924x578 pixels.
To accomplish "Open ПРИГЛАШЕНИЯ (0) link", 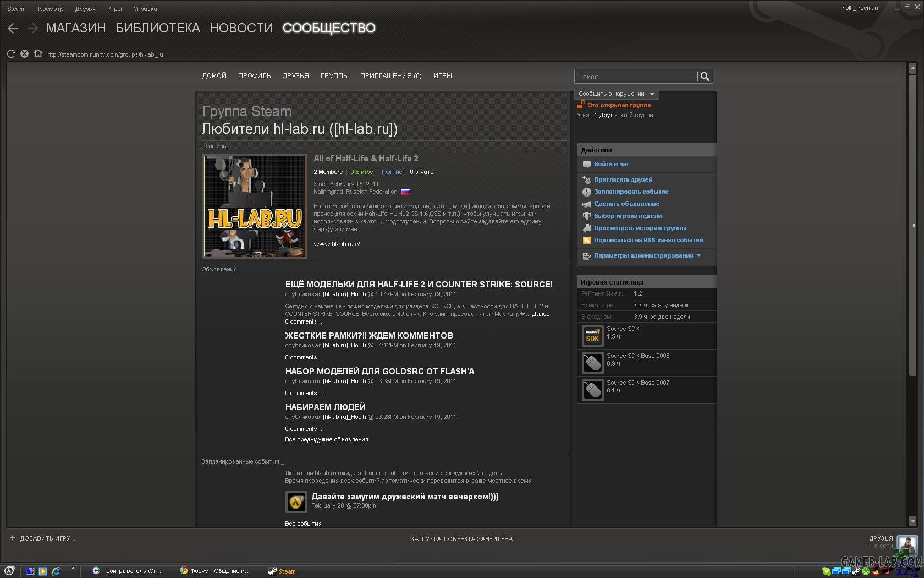I will (391, 76).
